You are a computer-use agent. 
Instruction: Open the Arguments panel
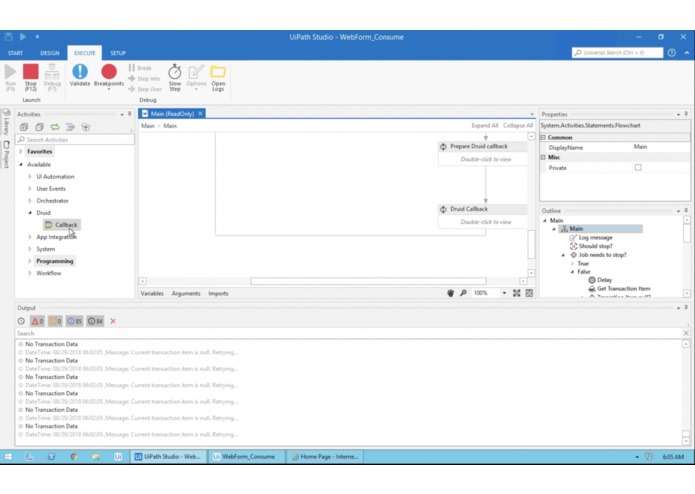pos(186,293)
